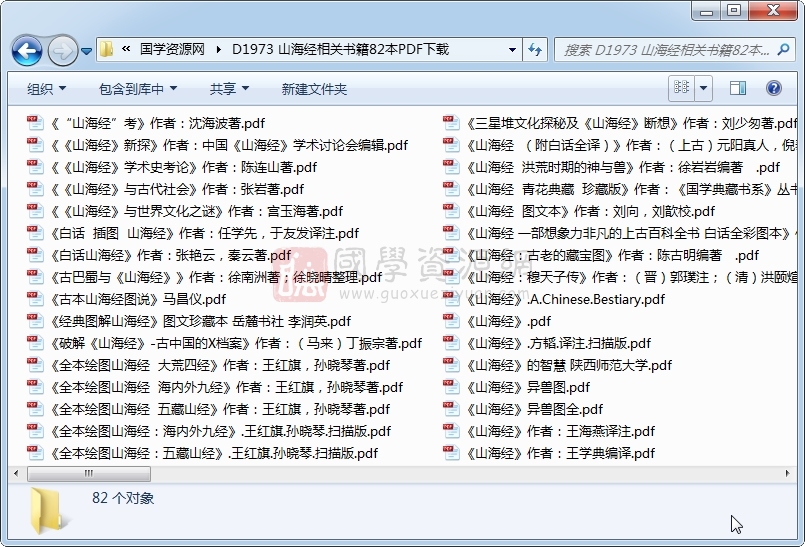Click the search box field

665,49
